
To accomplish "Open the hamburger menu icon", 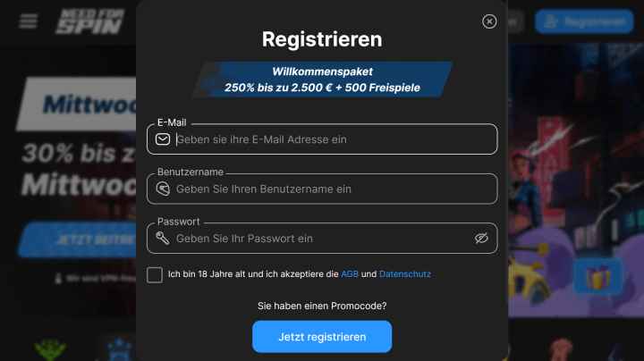I will point(29,21).
